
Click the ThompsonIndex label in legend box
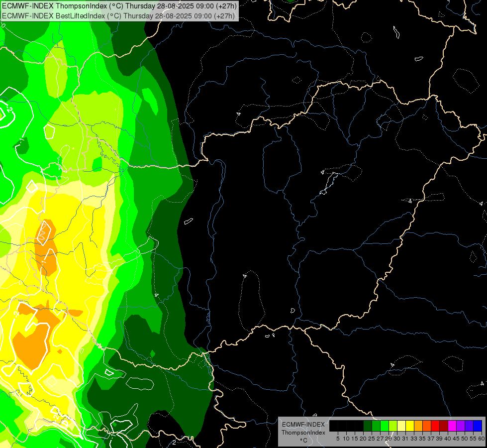click(x=303, y=433)
